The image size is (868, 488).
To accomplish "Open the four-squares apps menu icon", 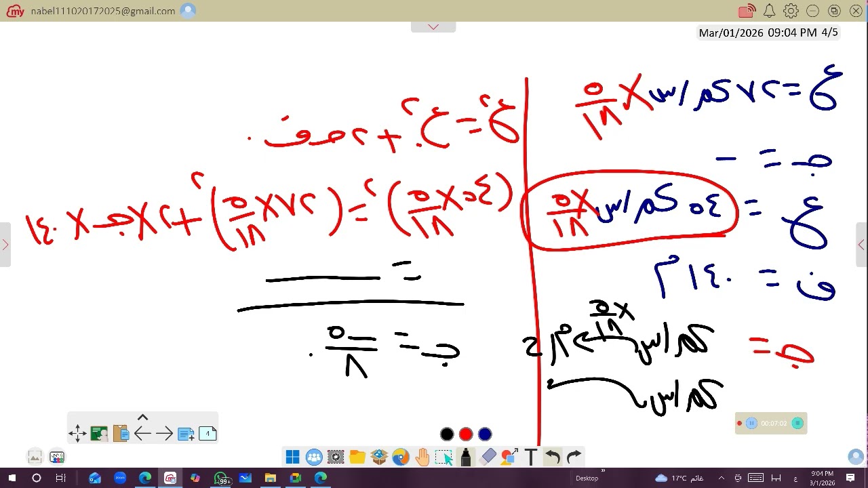I will (292, 457).
